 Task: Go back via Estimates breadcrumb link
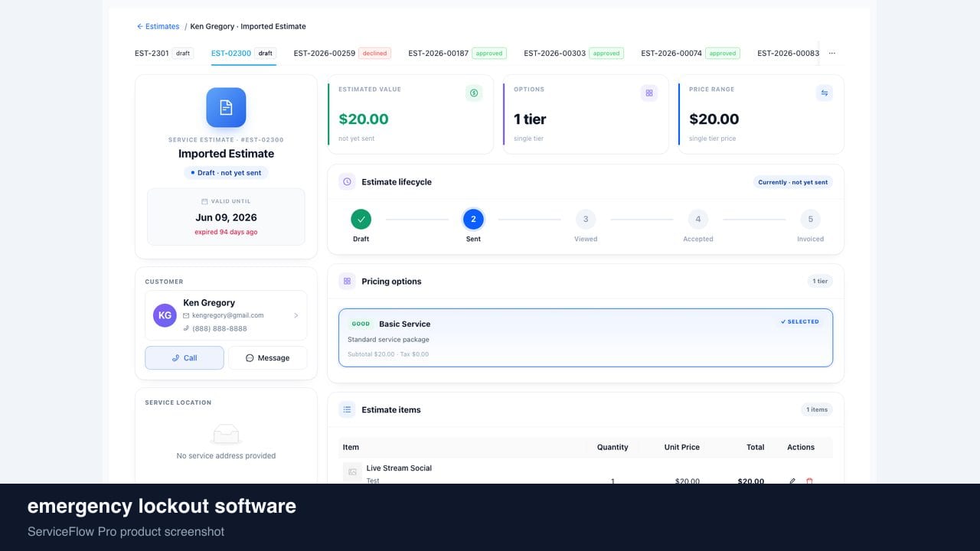click(158, 26)
